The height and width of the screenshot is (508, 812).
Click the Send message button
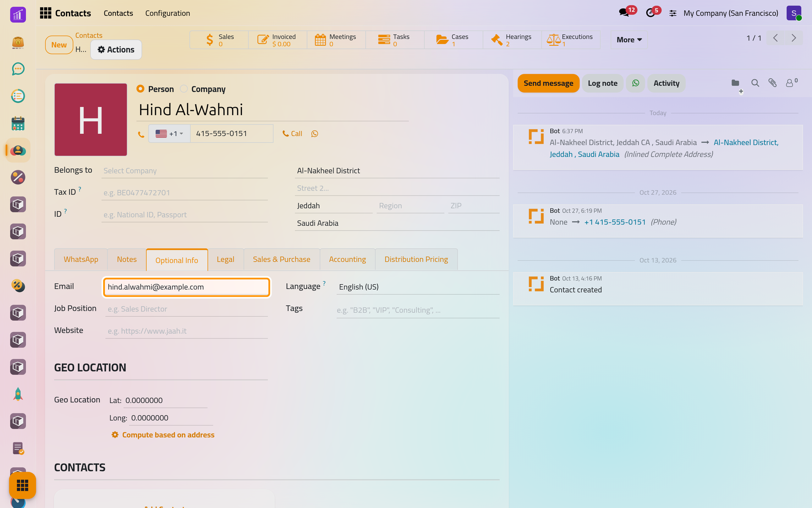tap(549, 83)
